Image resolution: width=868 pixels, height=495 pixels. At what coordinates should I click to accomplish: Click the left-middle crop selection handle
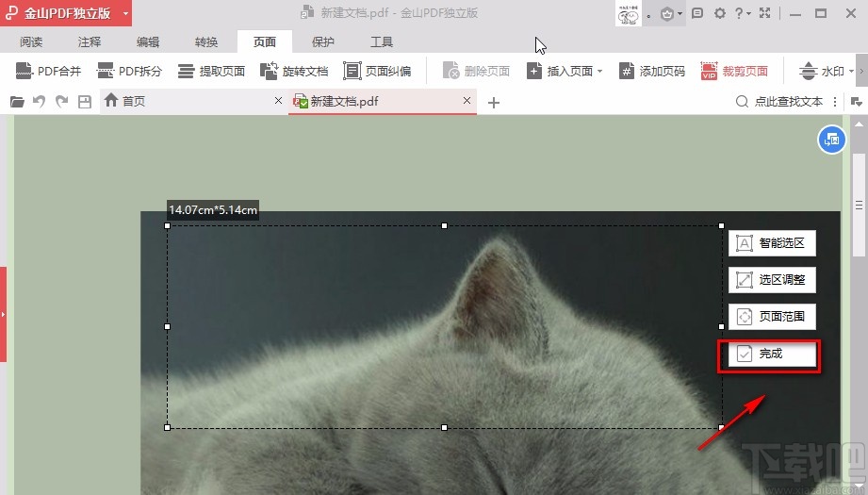tap(168, 326)
